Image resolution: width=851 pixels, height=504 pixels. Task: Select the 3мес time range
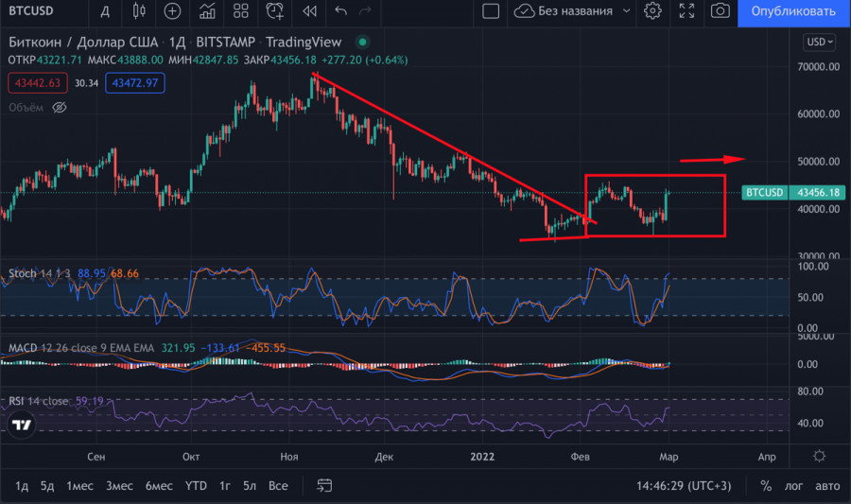pos(119,485)
